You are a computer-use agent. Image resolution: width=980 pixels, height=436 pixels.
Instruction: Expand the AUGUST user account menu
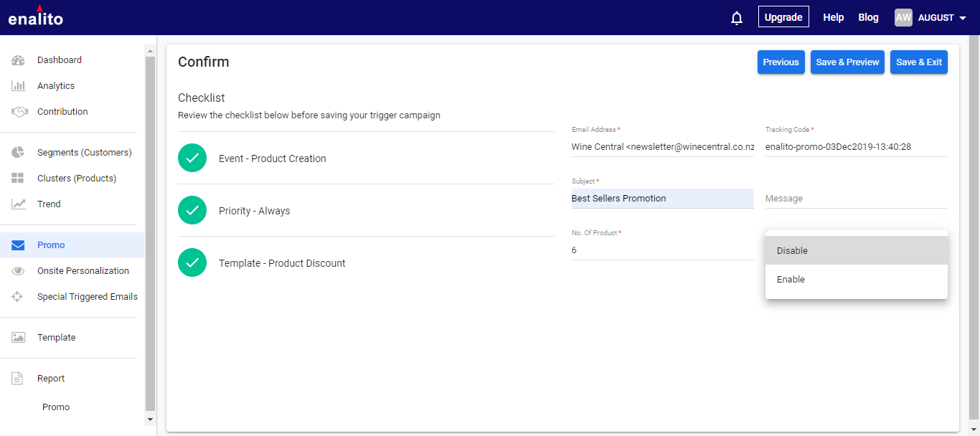point(931,18)
